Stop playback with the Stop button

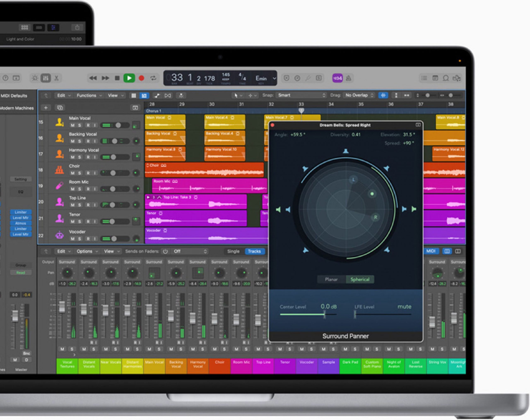tap(117, 78)
